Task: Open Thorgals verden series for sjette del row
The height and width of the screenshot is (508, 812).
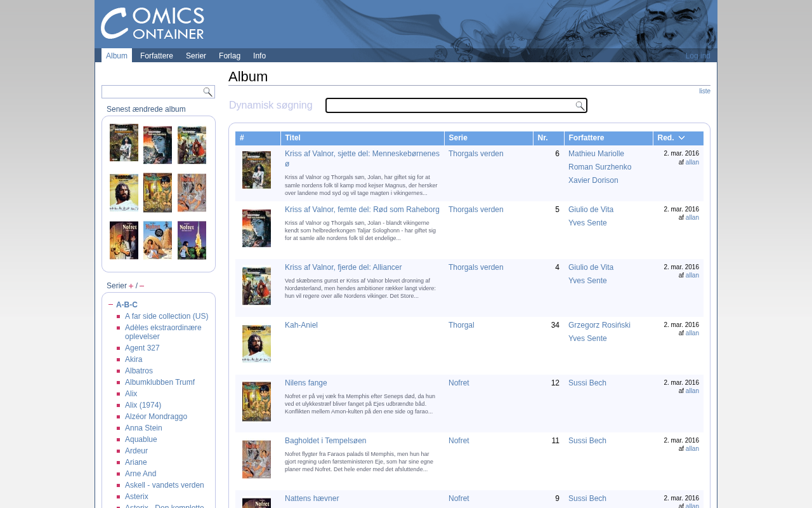Action: point(476,154)
